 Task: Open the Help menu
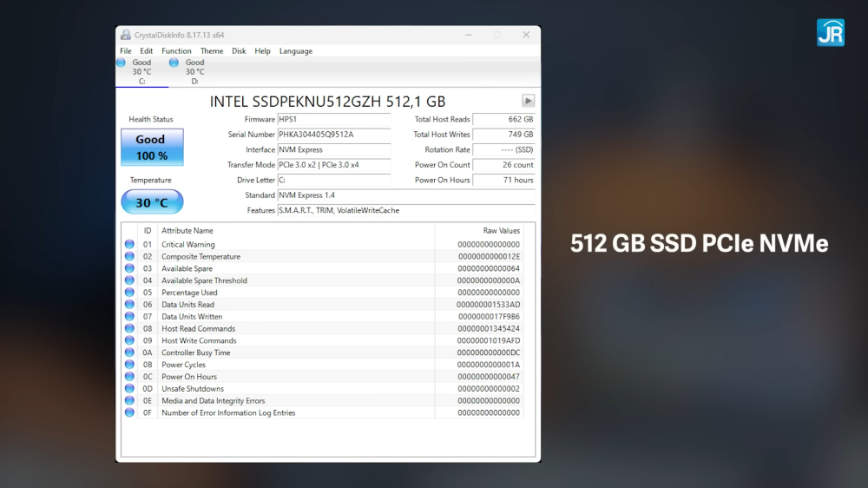tap(262, 51)
